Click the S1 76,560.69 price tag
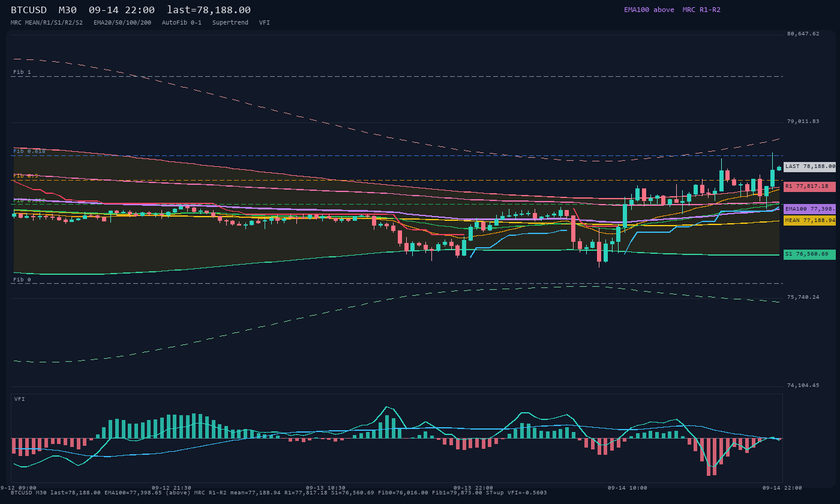Screen dimensions: 840x504 tap(809, 254)
